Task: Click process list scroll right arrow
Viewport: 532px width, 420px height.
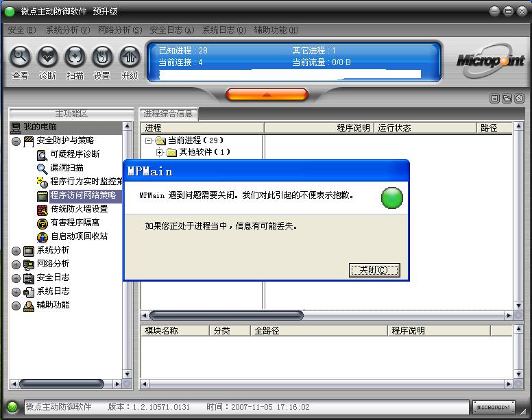Action: click(x=509, y=316)
